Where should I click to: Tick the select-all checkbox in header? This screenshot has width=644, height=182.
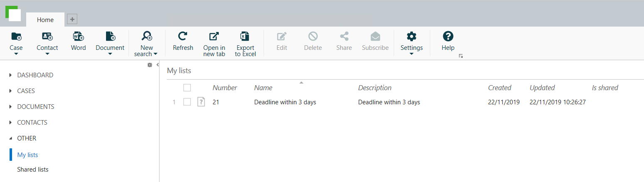187,88
